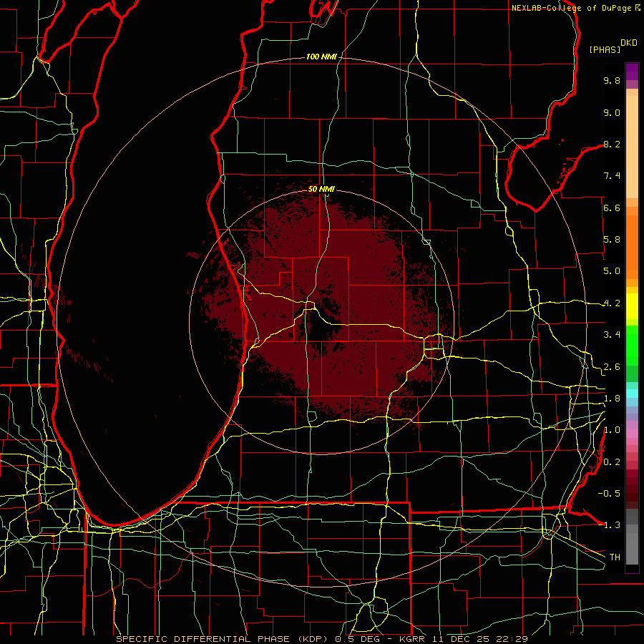
Task: Click the 0.2 color scale value
Action: pyautogui.click(x=612, y=462)
